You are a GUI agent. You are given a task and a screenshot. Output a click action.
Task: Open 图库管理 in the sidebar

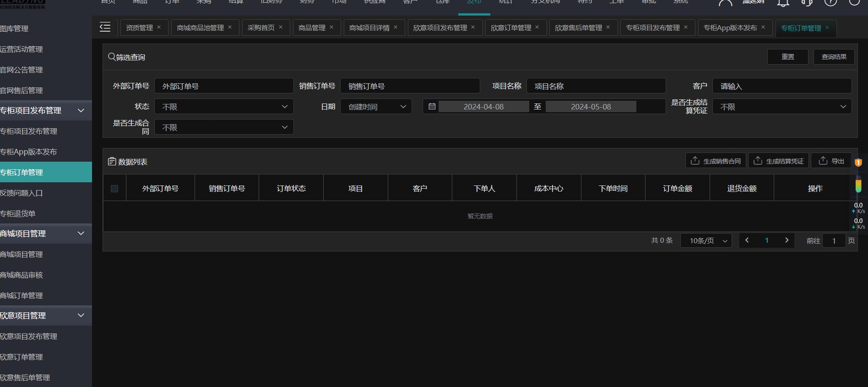(46, 28)
